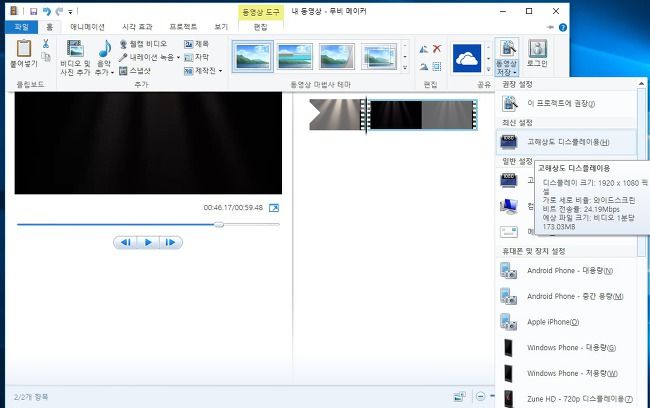650x408 pixels.
Task: Click the previous frame button
Action: coord(126,242)
